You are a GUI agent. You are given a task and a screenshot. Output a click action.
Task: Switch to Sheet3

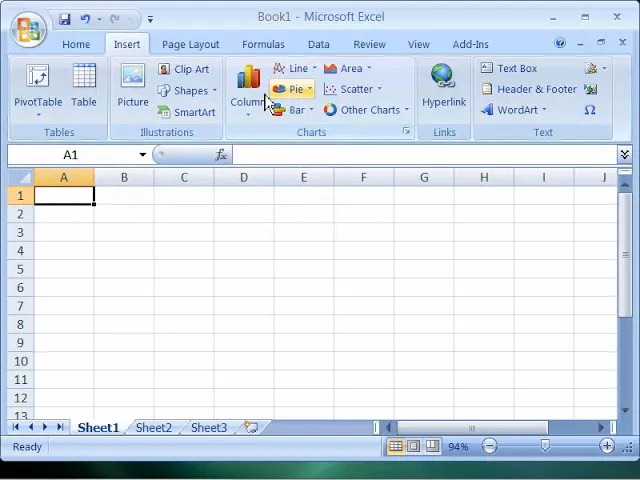pyautogui.click(x=209, y=427)
